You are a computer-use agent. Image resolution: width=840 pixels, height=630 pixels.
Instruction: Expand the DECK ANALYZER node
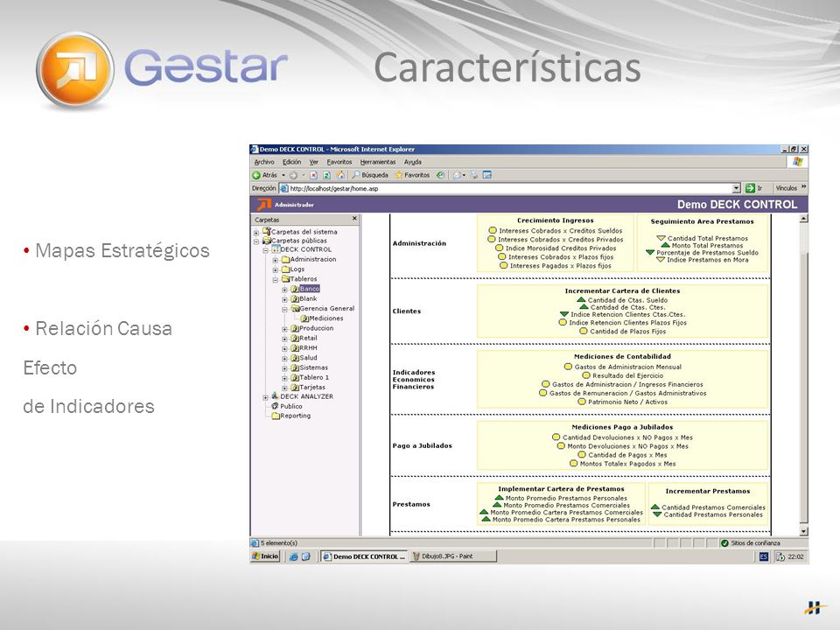[x=266, y=397]
